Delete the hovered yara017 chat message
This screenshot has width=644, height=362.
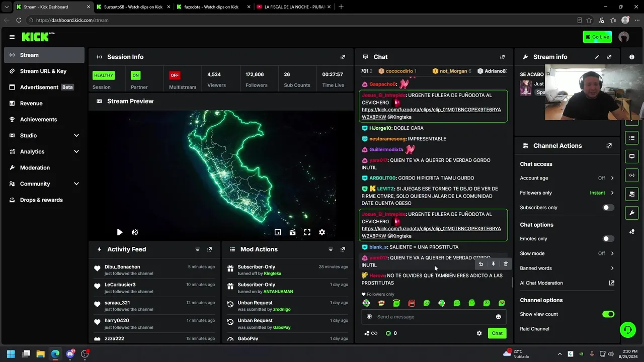point(506,264)
